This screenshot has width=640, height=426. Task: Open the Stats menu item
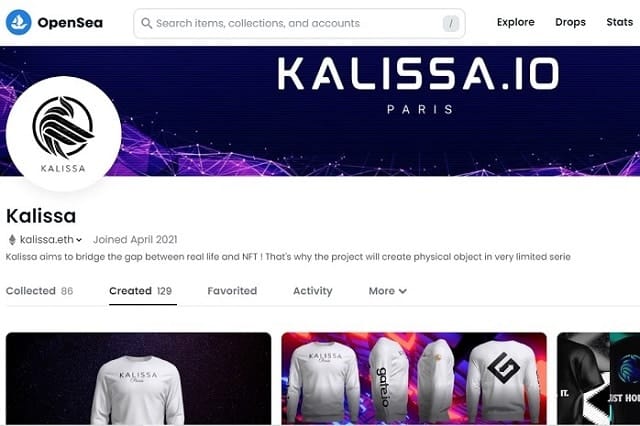pyautogui.click(x=620, y=22)
